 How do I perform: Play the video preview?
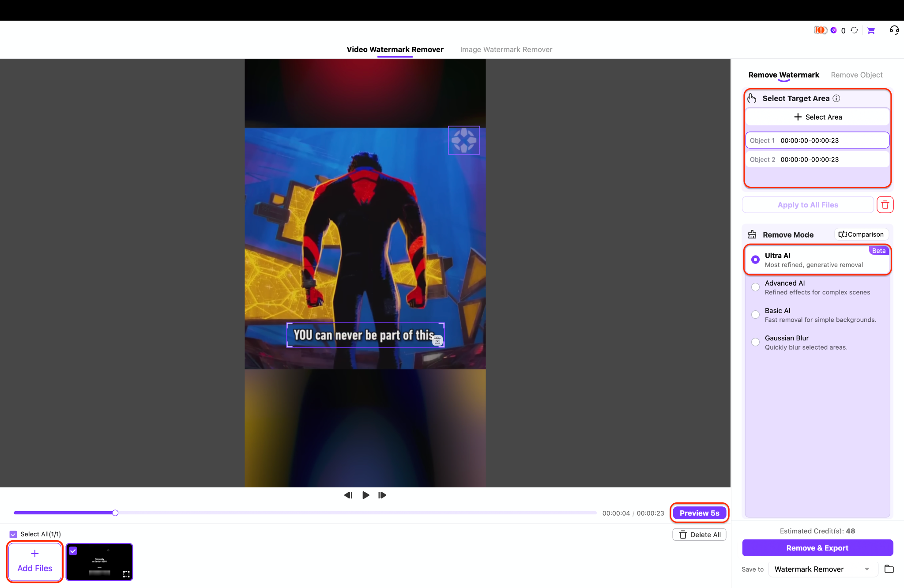point(366,495)
